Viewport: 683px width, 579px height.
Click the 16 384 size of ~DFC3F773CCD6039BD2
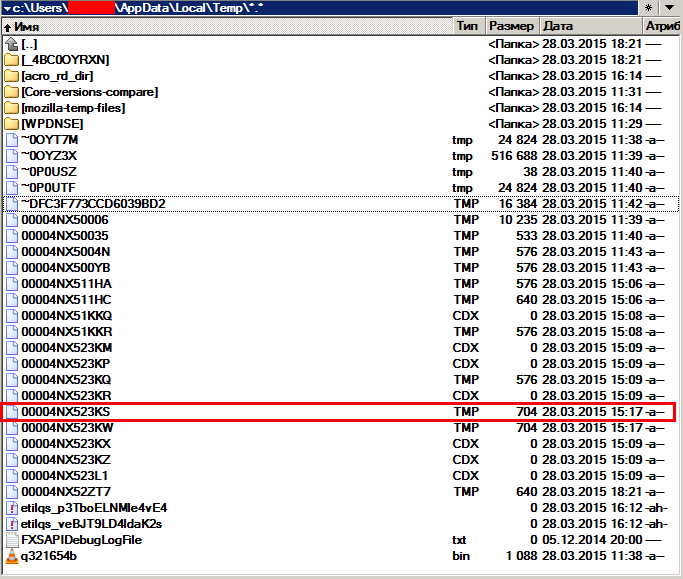518,204
